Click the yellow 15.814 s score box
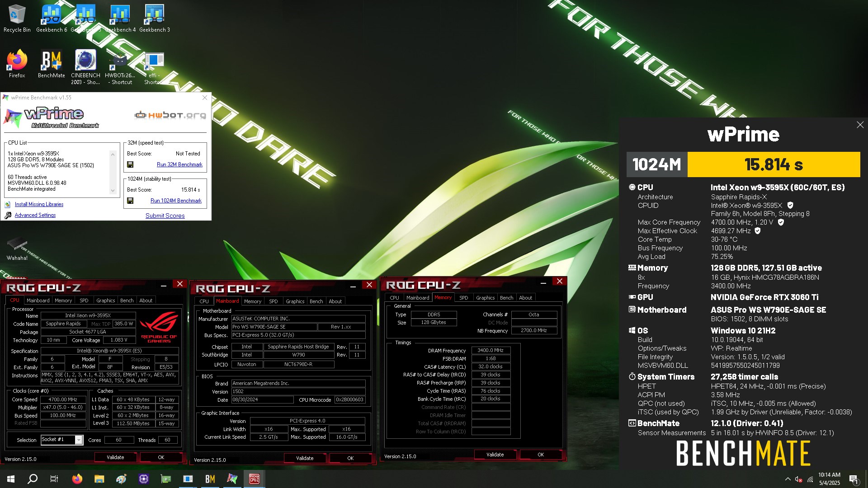The width and height of the screenshot is (868, 488). (x=774, y=164)
